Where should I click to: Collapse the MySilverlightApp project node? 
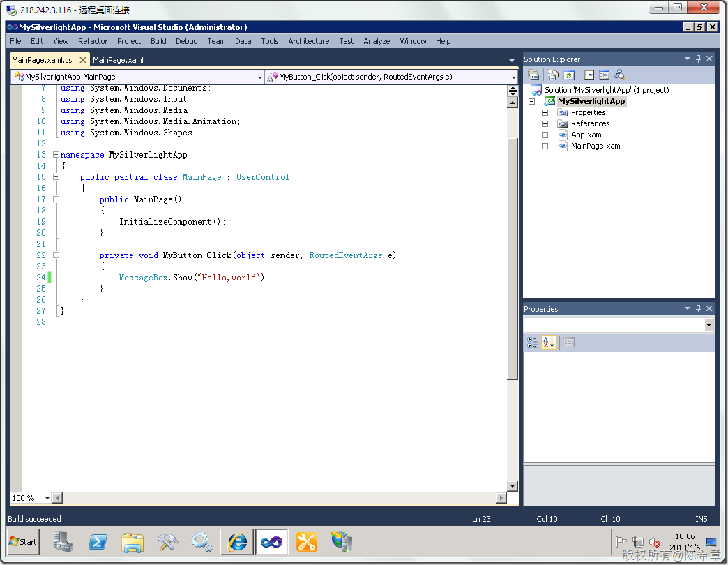[x=532, y=101]
